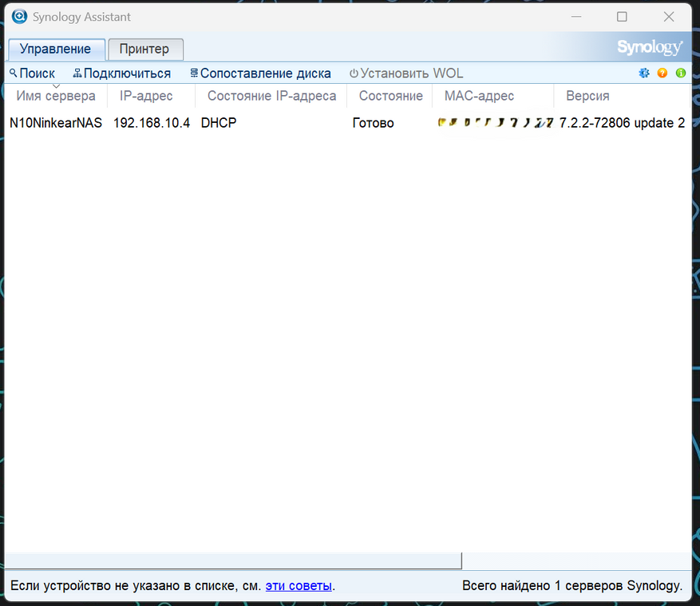Viewport: 700px width, 606px height.
Task: Click the blurred MAC address cell
Action: [496, 122]
